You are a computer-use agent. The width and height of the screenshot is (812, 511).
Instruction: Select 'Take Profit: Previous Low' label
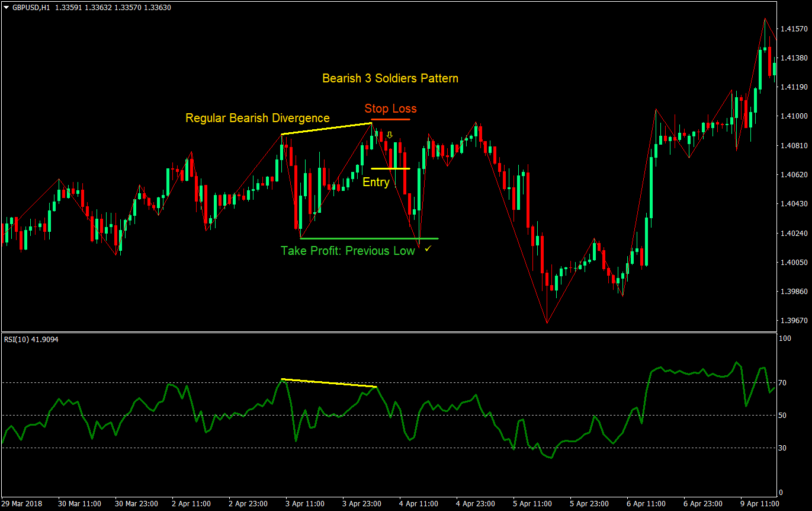point(348,251)
